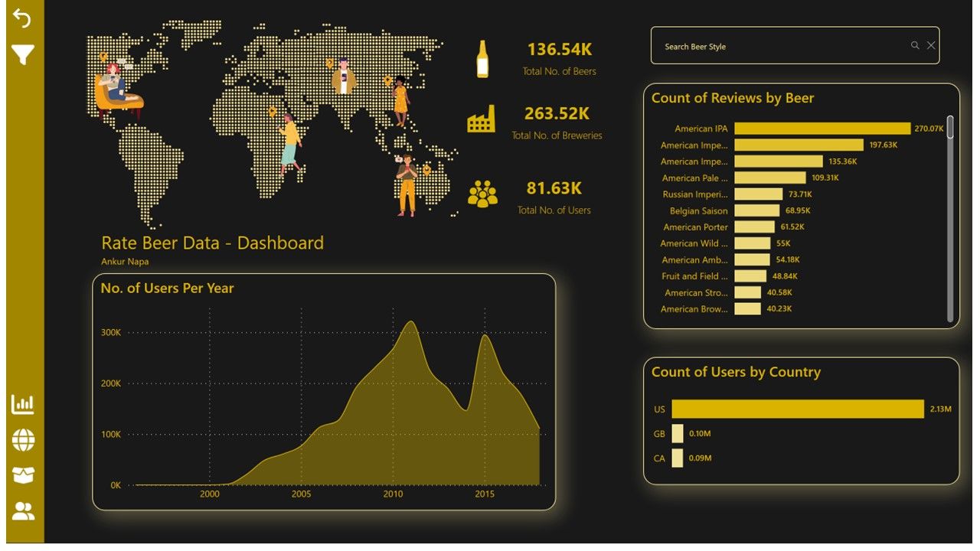980x551 pixels.
Task: Open the bar chart page icon
Action: [23, 404]
